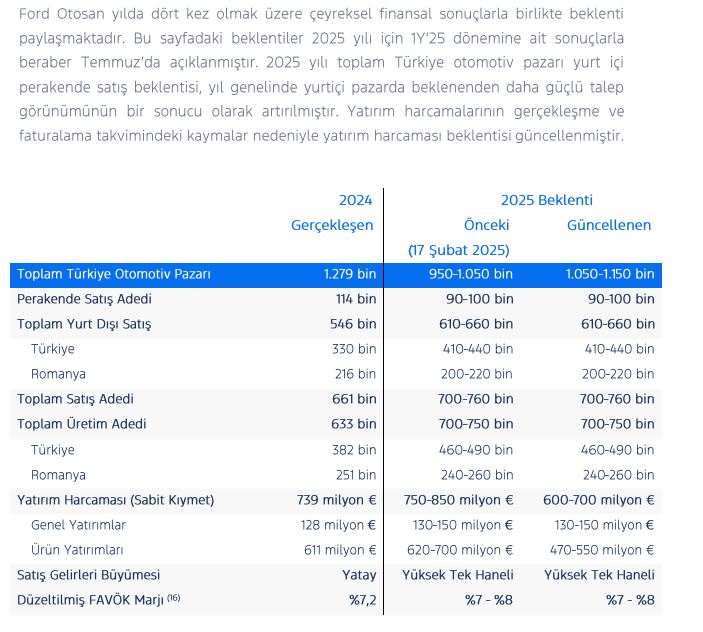The height and width of the screenshot is (632, 703).
Task: Click '130-150 milyon €' in the Güncellenen column
Action: tap(604, 525)
